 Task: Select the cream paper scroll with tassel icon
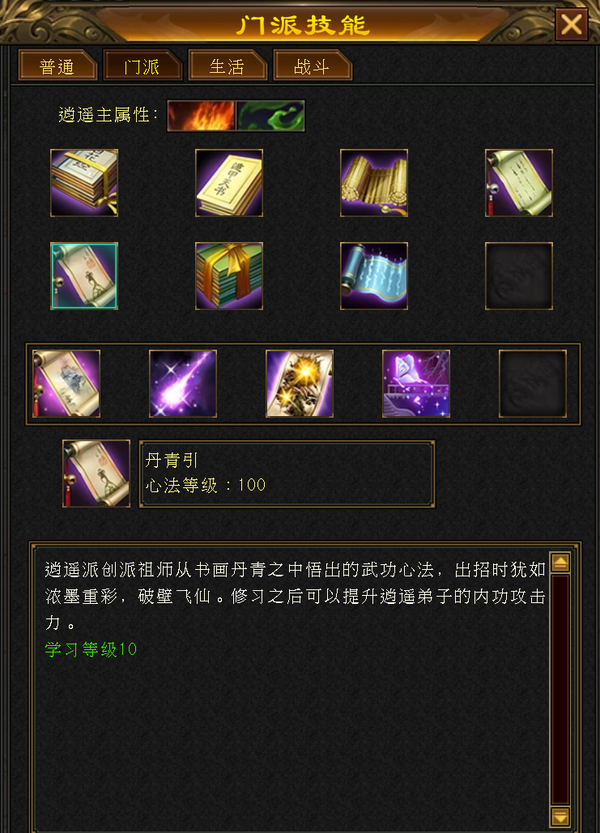point(519,183)
